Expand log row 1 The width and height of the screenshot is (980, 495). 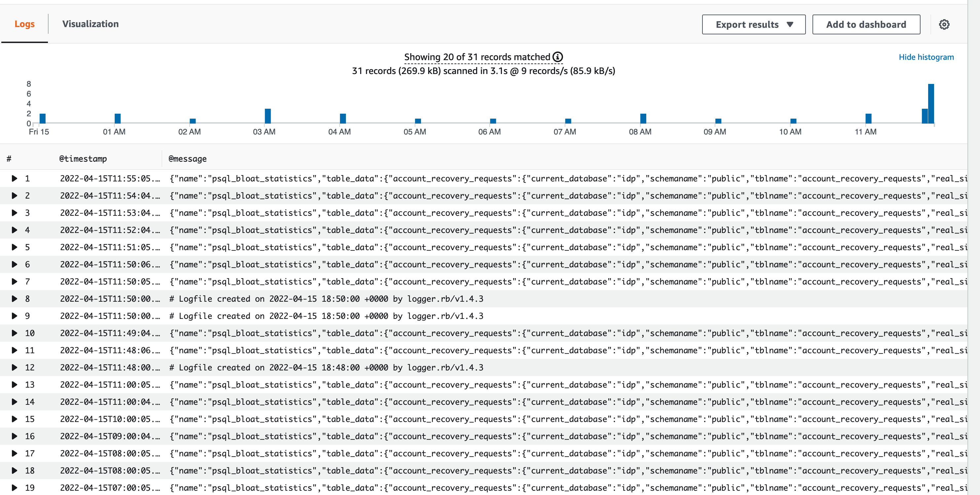click(x=15, y=178)
